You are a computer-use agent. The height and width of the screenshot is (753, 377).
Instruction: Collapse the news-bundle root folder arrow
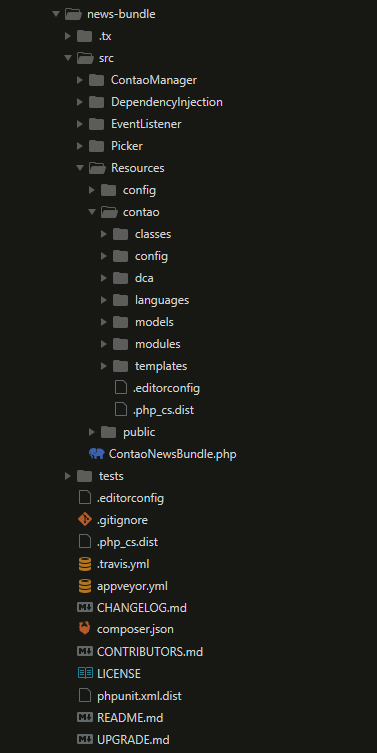click(x=56, y=14)
